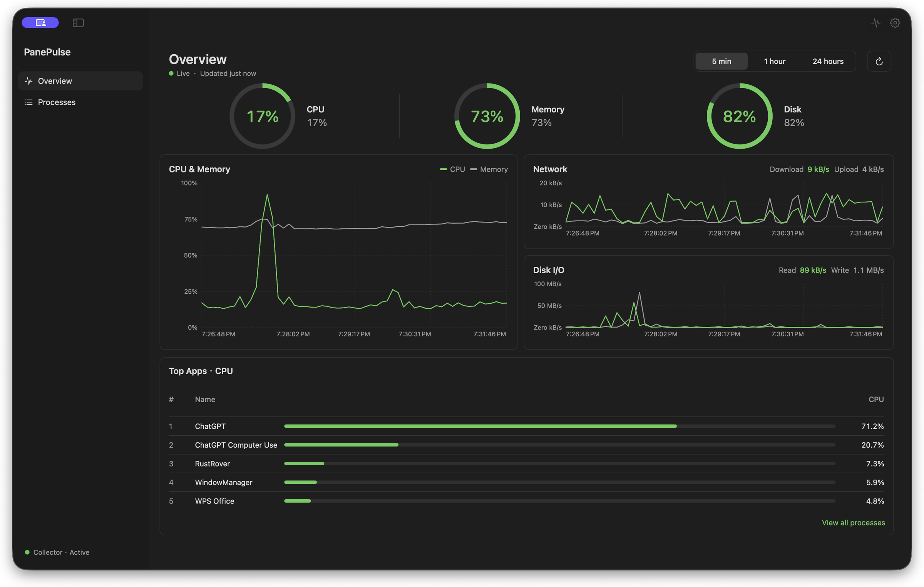Click the CPU 17% gauge ring
Image resolution: width=924 pixels, height=587 pixels.
(x=263, y=116)
